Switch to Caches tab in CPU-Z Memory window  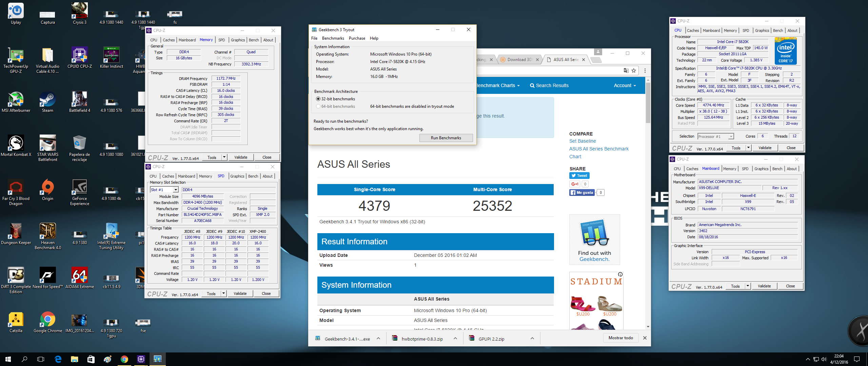point(169,40)
